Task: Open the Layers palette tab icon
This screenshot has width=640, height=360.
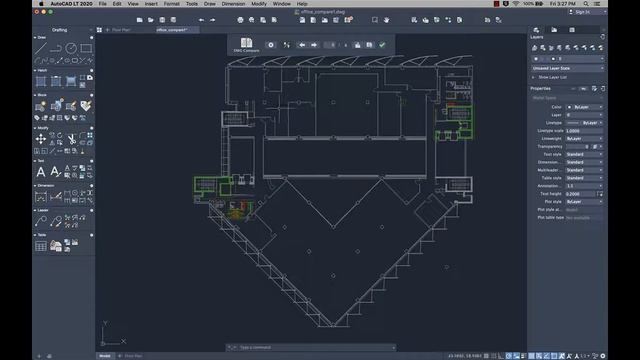Action: tap(536, 30)
